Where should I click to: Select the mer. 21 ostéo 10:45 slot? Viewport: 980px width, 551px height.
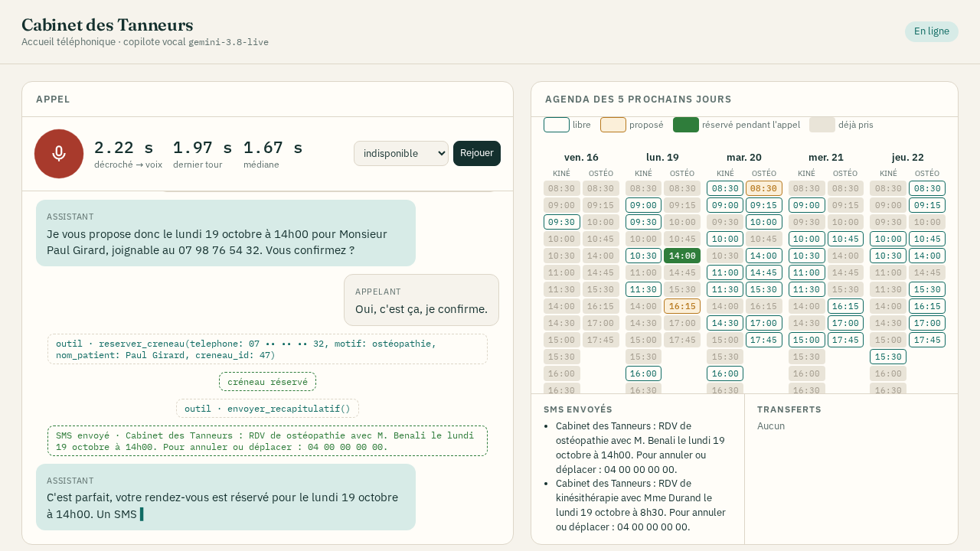(x=845, y=239)
